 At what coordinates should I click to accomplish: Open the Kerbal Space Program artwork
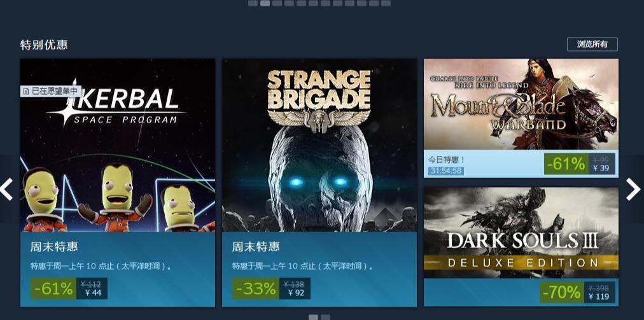pos(118,146)
